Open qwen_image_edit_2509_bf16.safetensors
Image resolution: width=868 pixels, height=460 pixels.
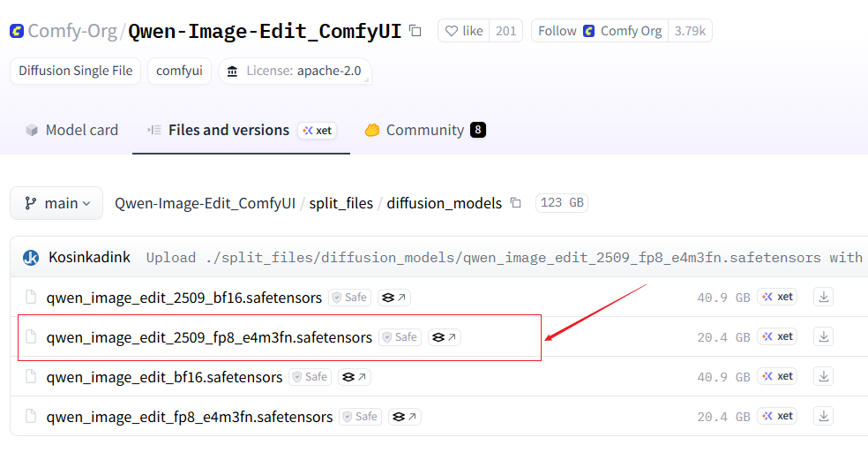183,298
